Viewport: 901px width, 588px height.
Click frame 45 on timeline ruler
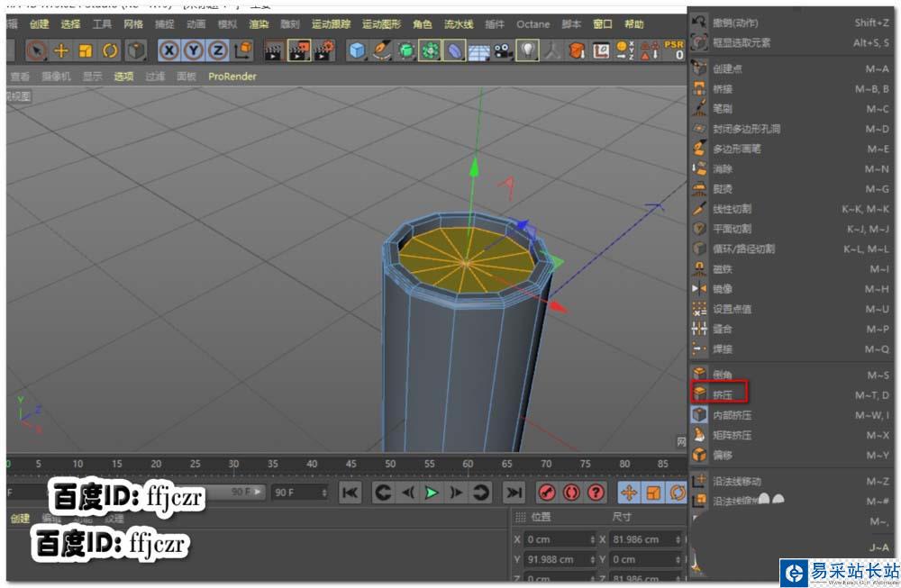click(x=351, y=465)
